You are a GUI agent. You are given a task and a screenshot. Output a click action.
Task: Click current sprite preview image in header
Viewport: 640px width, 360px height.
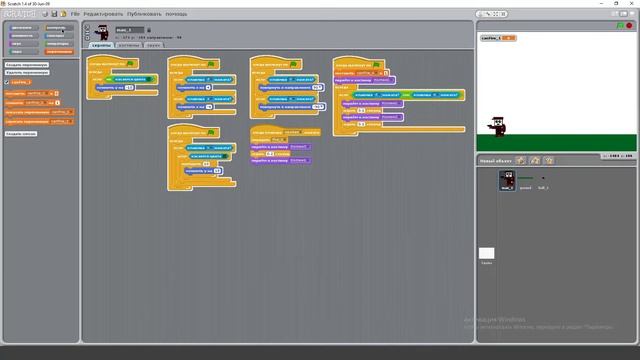tap(102, 33)
